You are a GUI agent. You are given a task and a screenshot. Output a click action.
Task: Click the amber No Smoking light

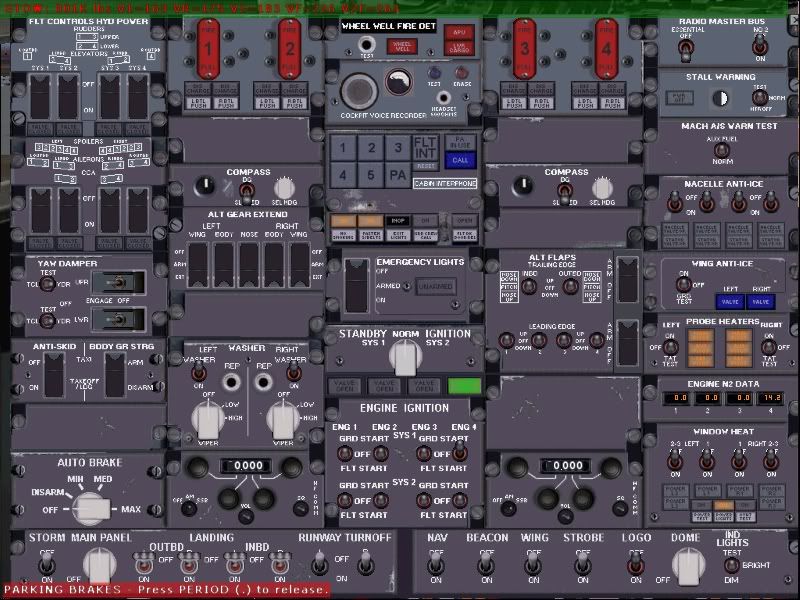343,221
